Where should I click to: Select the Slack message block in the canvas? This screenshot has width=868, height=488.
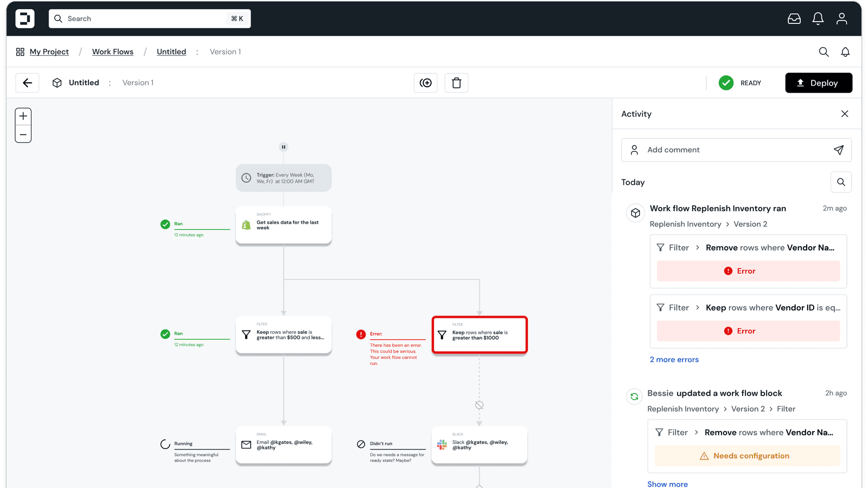pyautogui.click(x=479, y=445)
